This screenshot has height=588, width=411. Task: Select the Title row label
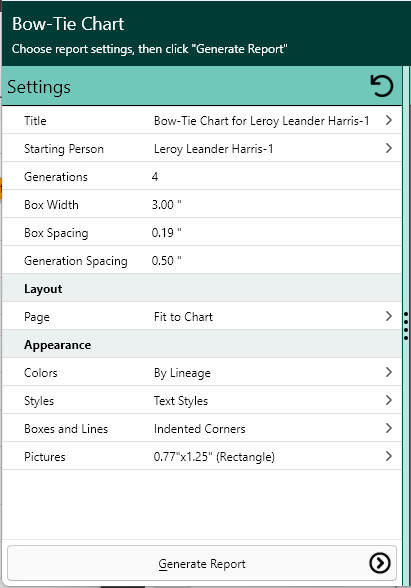[x=35, y=120]
